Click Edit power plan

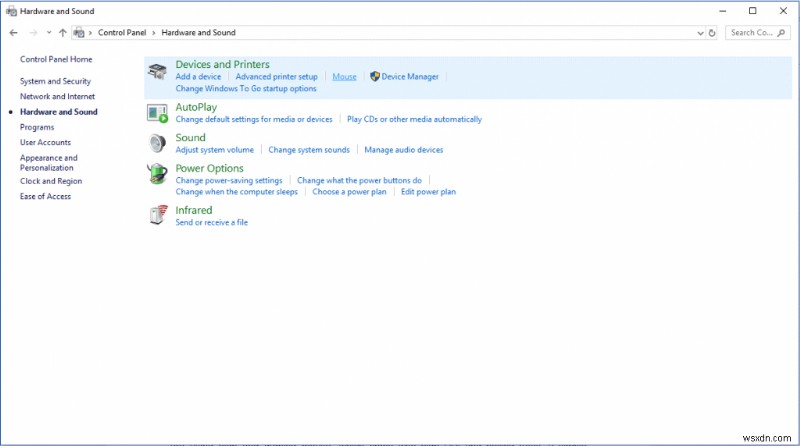[x=428, y=192]
